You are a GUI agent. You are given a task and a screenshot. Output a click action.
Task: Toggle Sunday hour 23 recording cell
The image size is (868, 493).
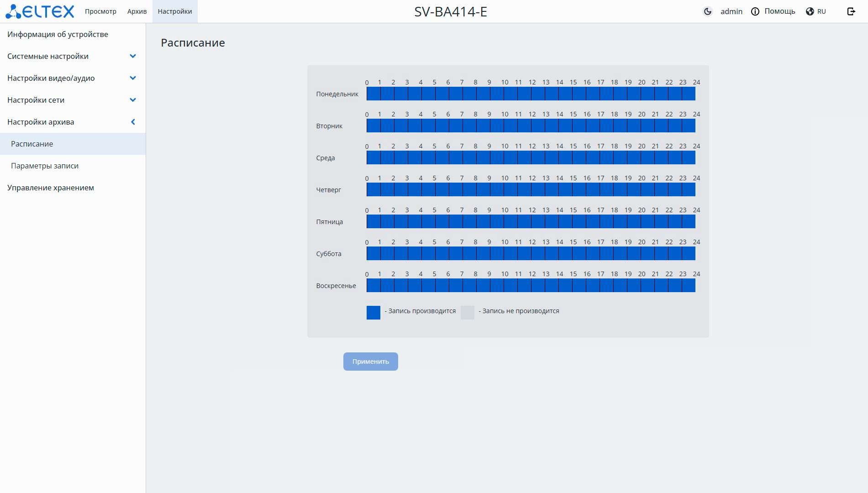[x=689, y=286]
